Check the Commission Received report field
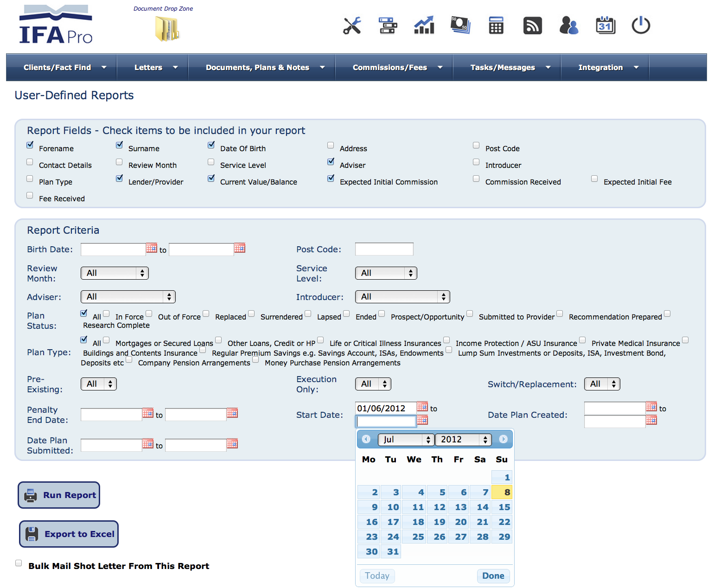 [476, 179]
